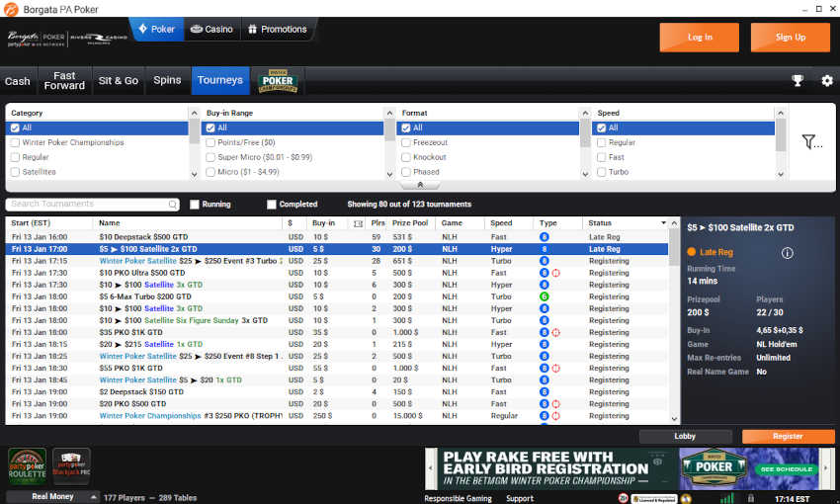Viewport: 840px width, 504px height.
Task: Open the Late Reg info icon
Action: tap(787, 253)
